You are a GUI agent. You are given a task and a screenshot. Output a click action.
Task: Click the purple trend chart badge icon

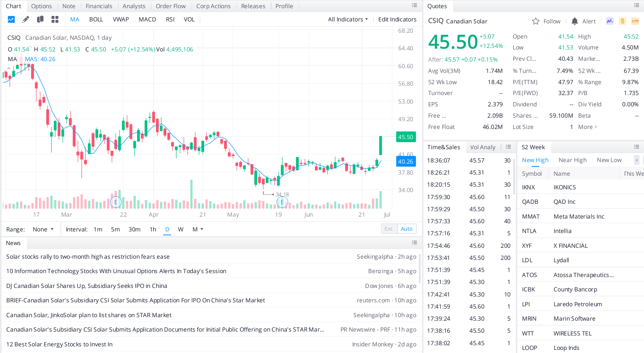point(610,21)
